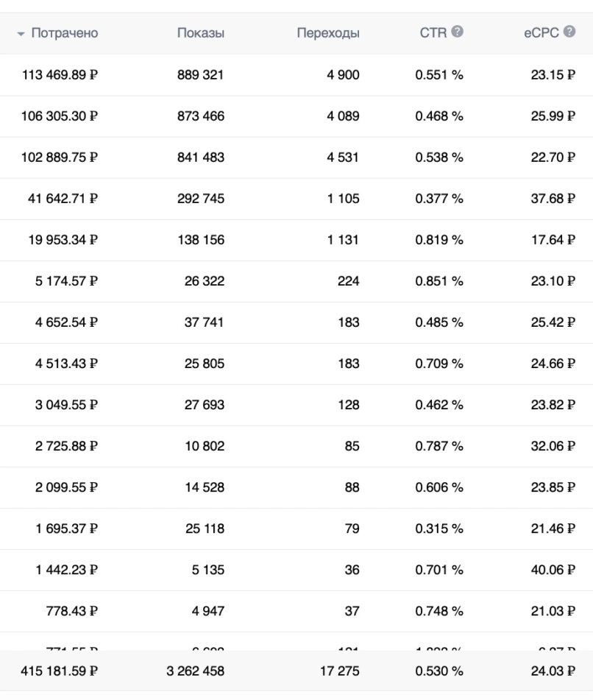Select the 0.377 % CTR cell
Image resolution: width=593 pixels, height=700 pixels.
[x=439, y=198]
